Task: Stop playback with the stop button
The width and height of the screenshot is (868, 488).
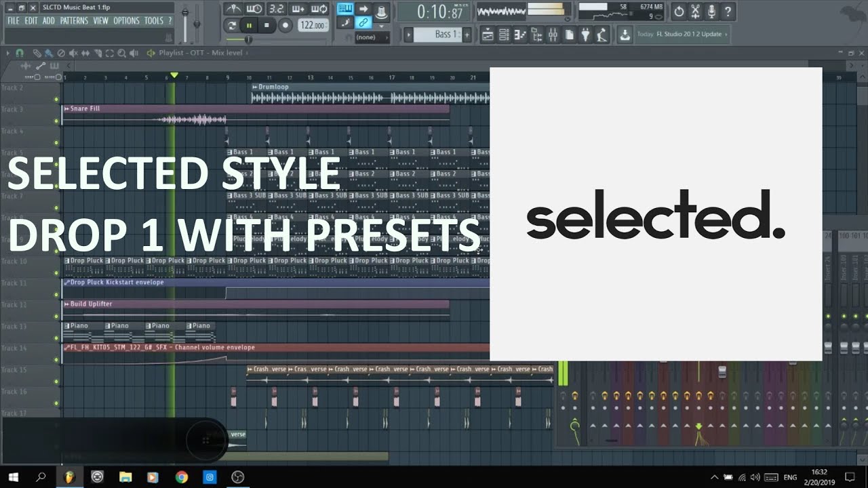Action: pyautogui.click(x=267, y=26)
